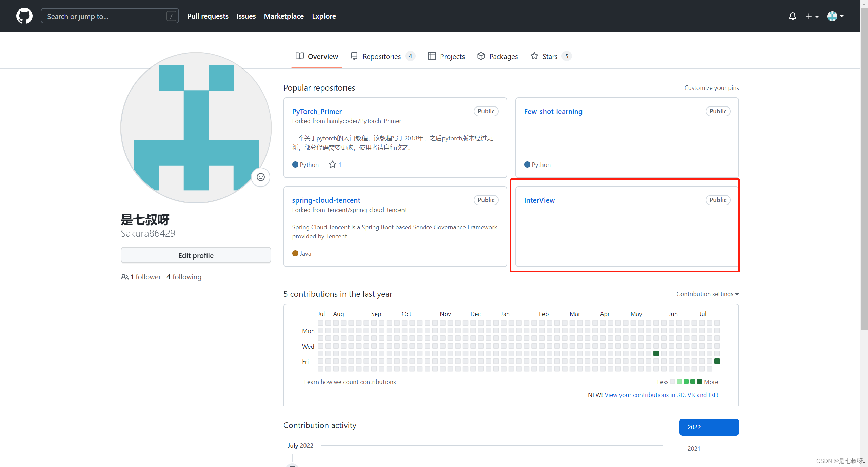The height and width of the screenshot is (467, 868).
Task: Open the user avatar profile icon
Action: point(833,16)
